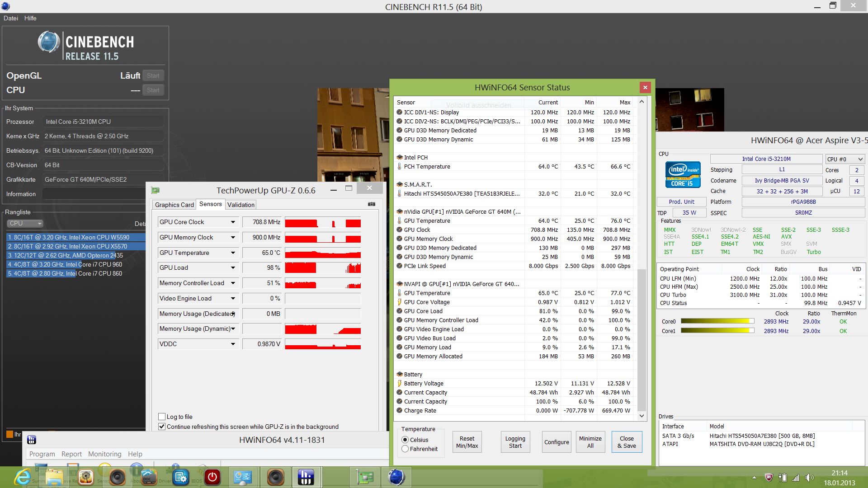
Task: Switch to HWiNFO64 via its taskbar icon
Action: pyautogui.click(x=306, y=477)
